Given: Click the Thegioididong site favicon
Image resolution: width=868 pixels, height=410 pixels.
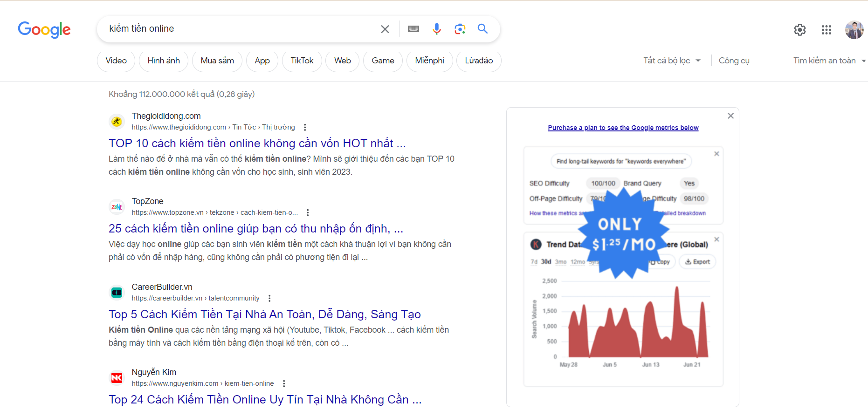Looking at the screenshot, I should coord(117,122).
